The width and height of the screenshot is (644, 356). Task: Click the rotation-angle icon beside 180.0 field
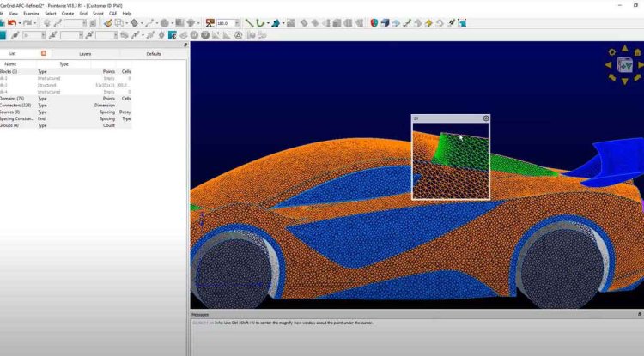point(210,23)
